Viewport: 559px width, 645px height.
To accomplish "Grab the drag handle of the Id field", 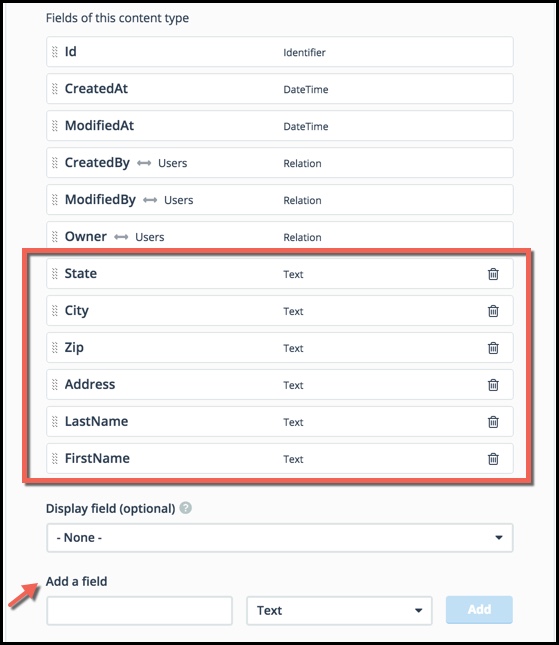I will point(55,52).
